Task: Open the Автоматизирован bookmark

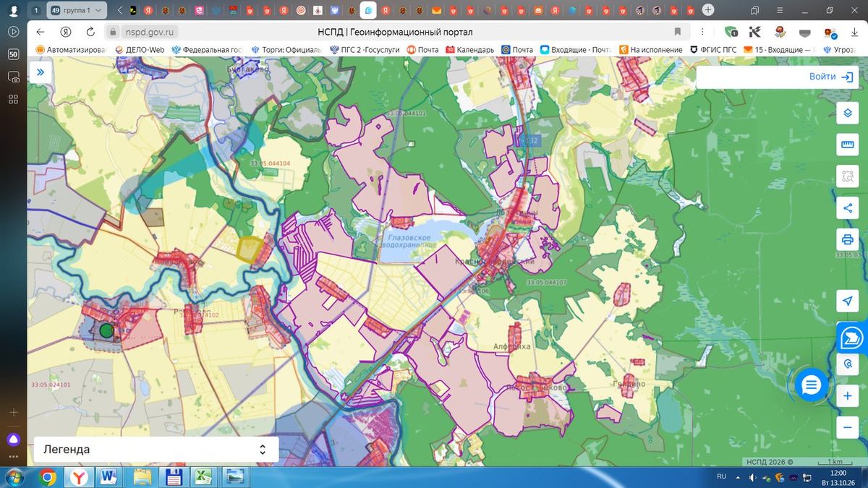Action: (71, 50)
